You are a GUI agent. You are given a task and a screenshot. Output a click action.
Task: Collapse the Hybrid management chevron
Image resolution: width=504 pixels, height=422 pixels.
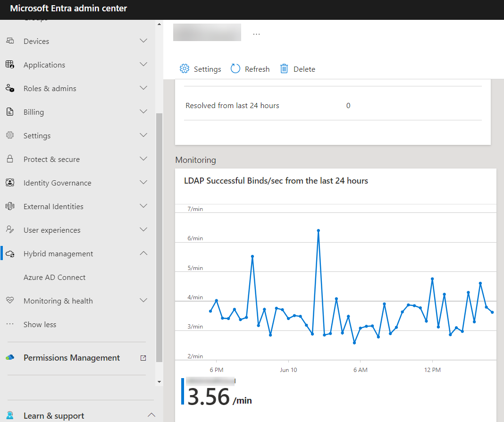[143, 253]
